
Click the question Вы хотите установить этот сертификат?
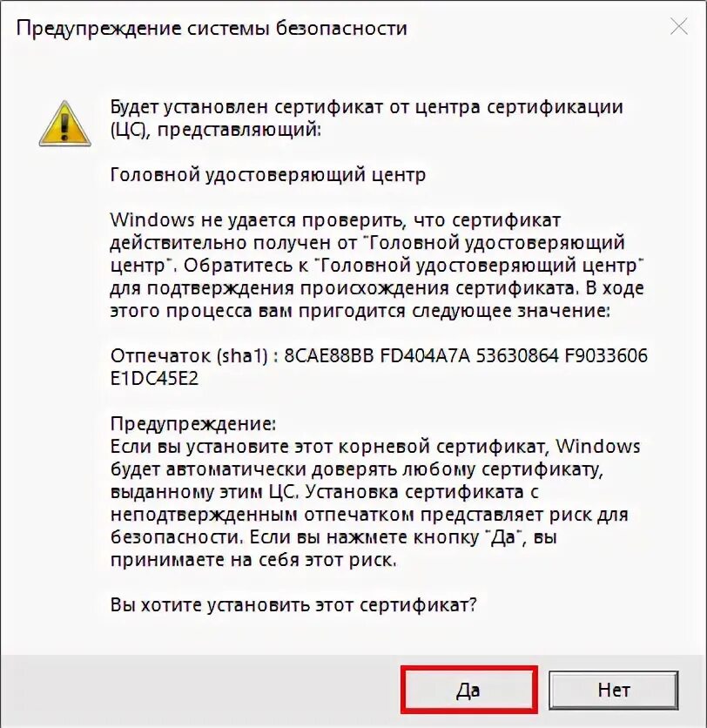point(293,605)
